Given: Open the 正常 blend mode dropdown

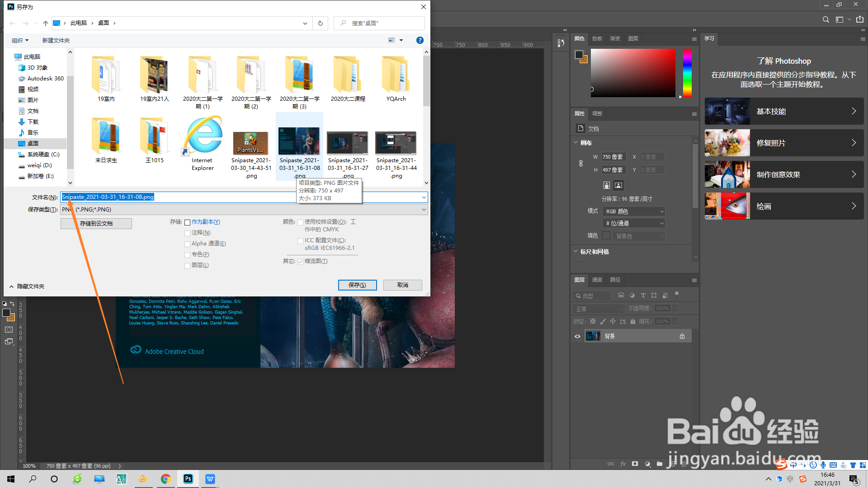Looking at the screenshot, I should [599, 309].
